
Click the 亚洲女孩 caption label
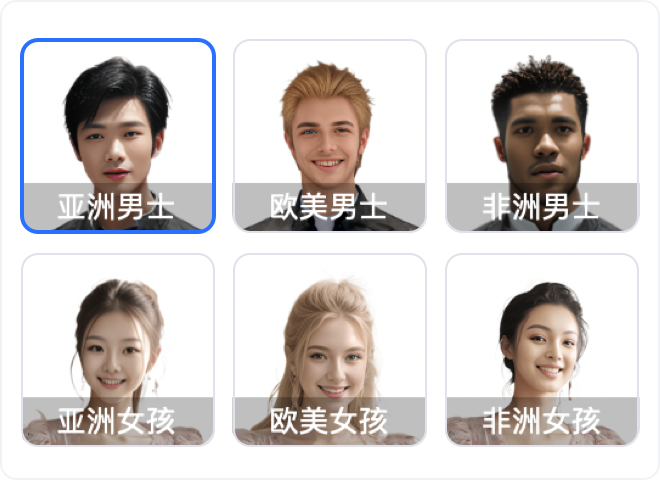116,421
